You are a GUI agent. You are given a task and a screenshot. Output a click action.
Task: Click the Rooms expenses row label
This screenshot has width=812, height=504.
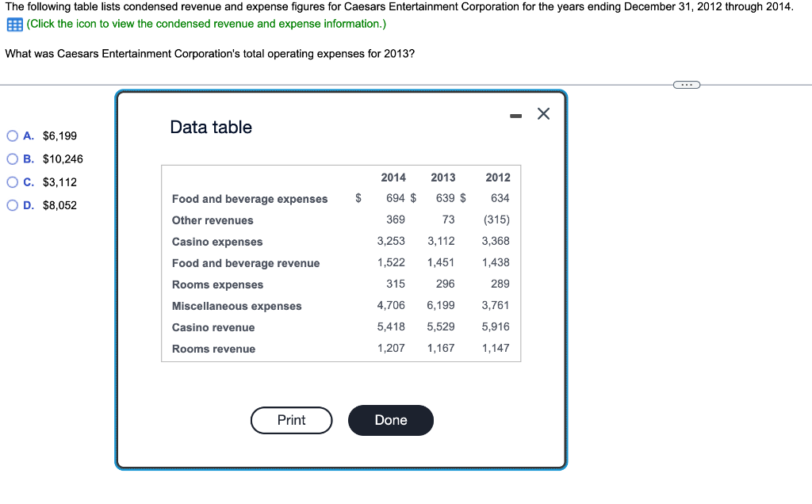point(217,284)
